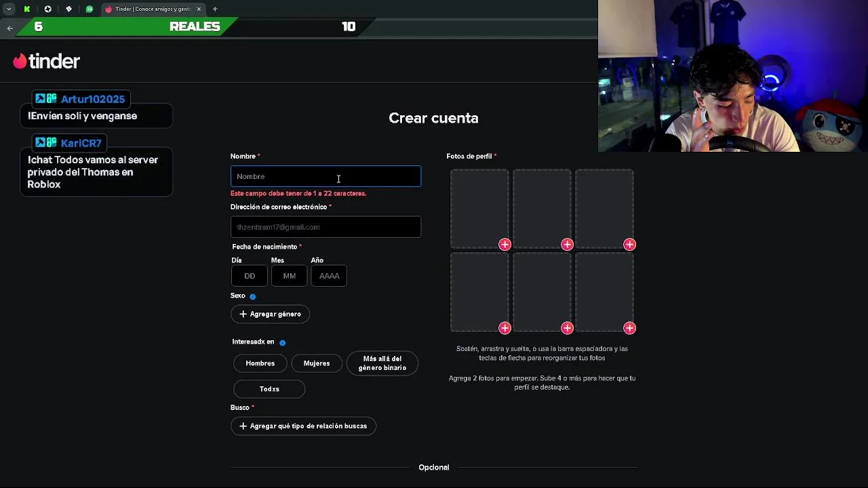Click the Roblox private server chat message
Image resolution: width=868 pixels, height=488 pixels.
coord(93,172)
